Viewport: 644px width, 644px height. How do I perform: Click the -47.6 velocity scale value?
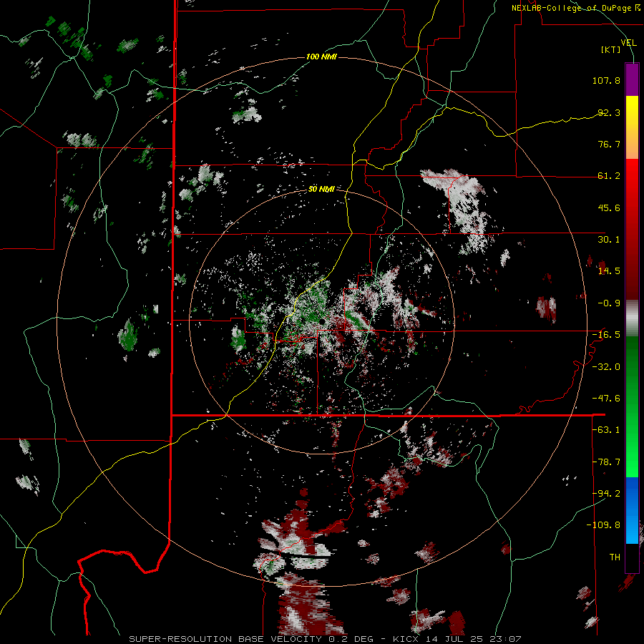pos(606,399)
